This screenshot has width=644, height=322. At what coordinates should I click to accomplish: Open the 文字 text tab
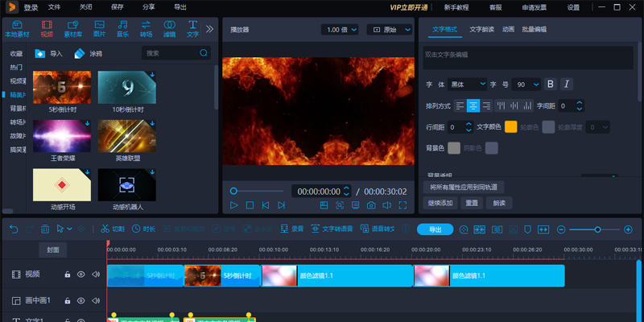192,29
